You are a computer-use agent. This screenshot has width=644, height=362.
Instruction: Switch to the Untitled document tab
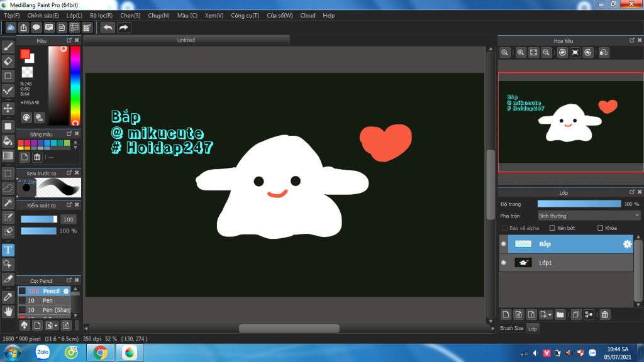pyautogui.click(x=186, y=40)
